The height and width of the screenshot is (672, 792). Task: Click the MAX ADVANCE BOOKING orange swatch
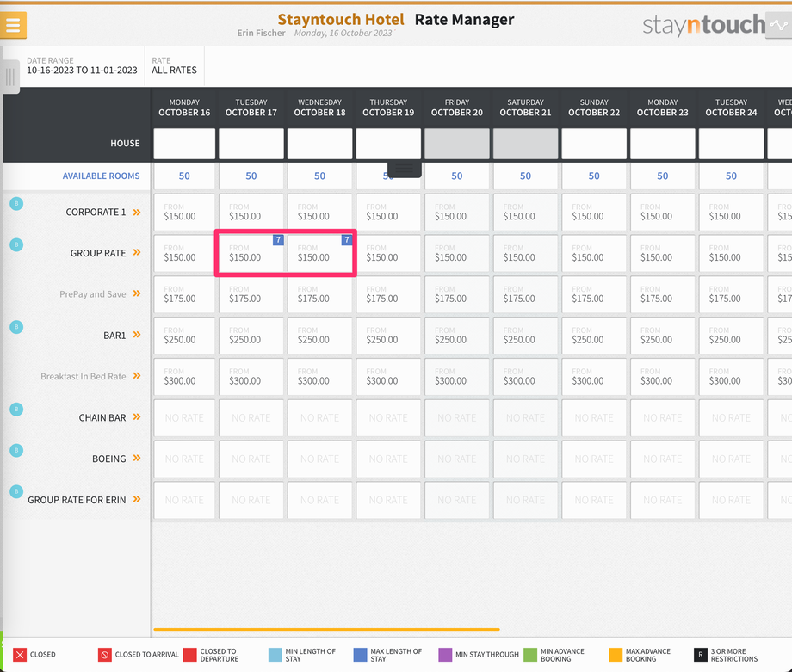tap(616, 655)
